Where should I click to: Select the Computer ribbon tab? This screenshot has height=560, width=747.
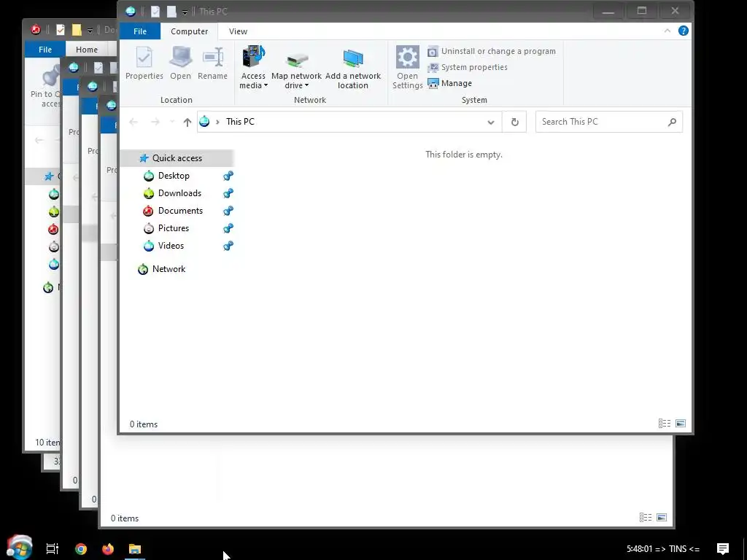tap(189, 31)
